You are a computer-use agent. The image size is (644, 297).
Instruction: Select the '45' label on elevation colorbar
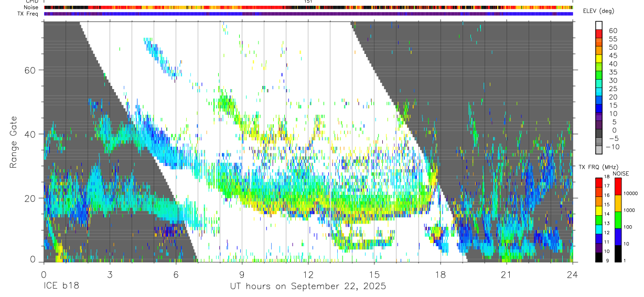(613, 56)
